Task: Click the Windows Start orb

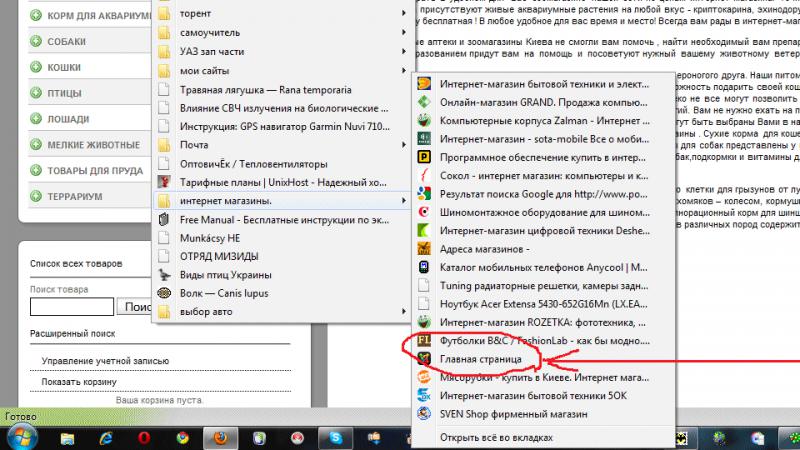Action: 22,436
